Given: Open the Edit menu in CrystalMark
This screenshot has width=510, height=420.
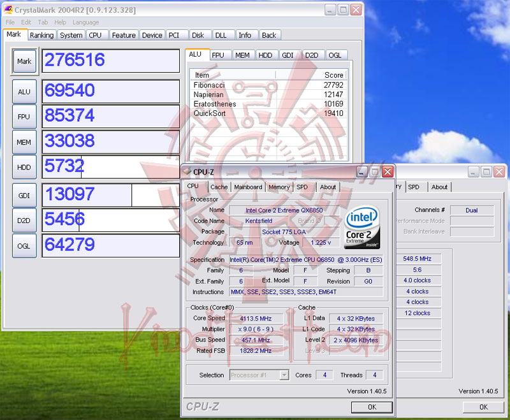Looking at the screenshot, I should pos(26,22).
